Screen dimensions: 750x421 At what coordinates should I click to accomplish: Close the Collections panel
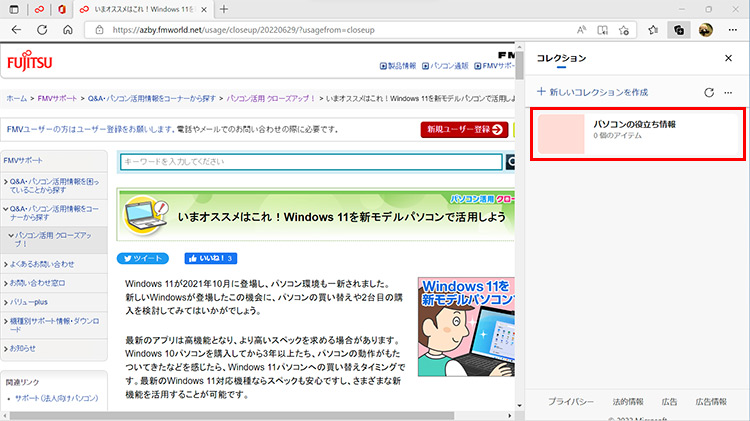tap(728, 59)
